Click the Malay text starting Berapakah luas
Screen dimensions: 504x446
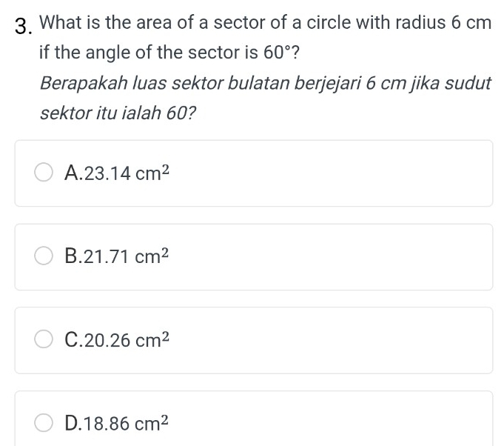coord(265,83)
